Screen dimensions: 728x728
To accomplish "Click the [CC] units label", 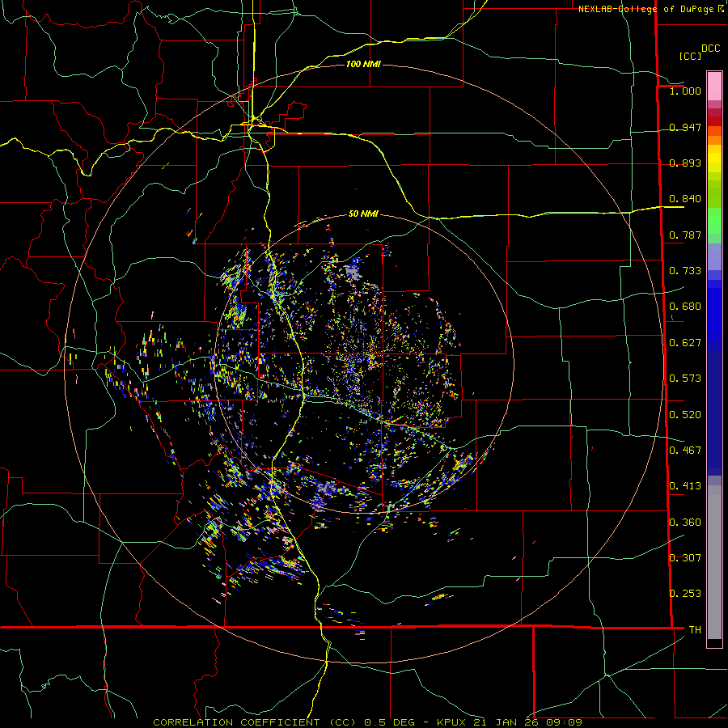I will point(690,56).
